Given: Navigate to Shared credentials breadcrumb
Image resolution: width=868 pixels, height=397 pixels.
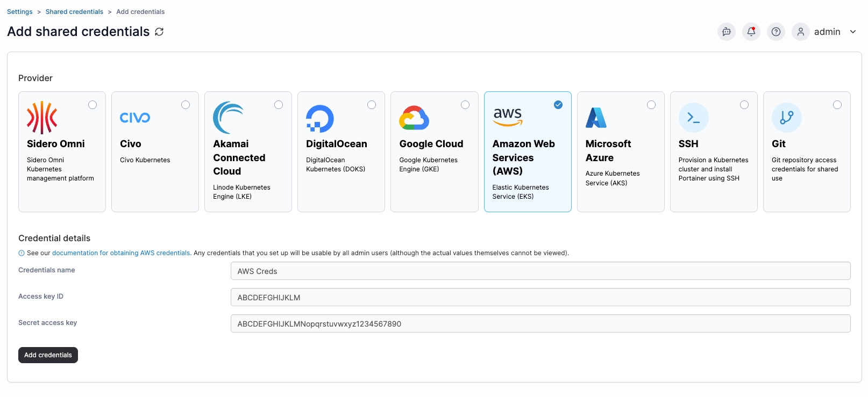Looking at the screenshot, I should point(74,12).
